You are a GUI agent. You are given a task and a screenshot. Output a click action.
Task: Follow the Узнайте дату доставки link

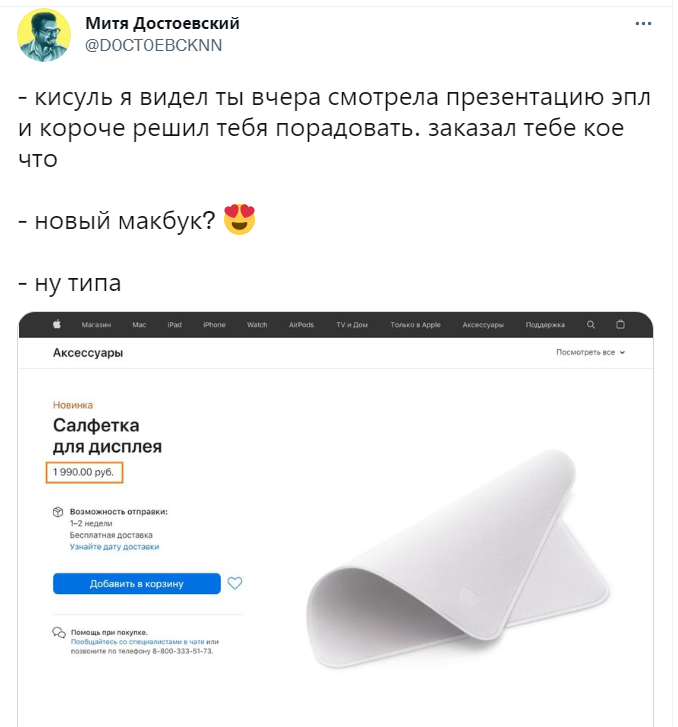coord(114,547)
